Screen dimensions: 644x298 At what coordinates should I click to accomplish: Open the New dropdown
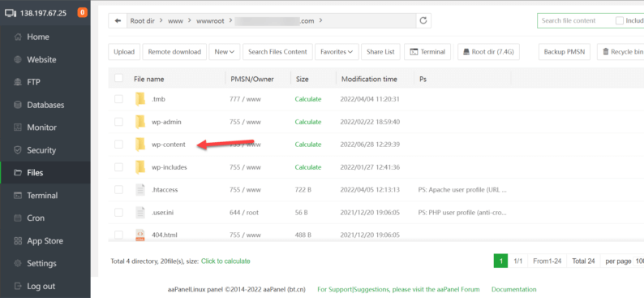224,52
